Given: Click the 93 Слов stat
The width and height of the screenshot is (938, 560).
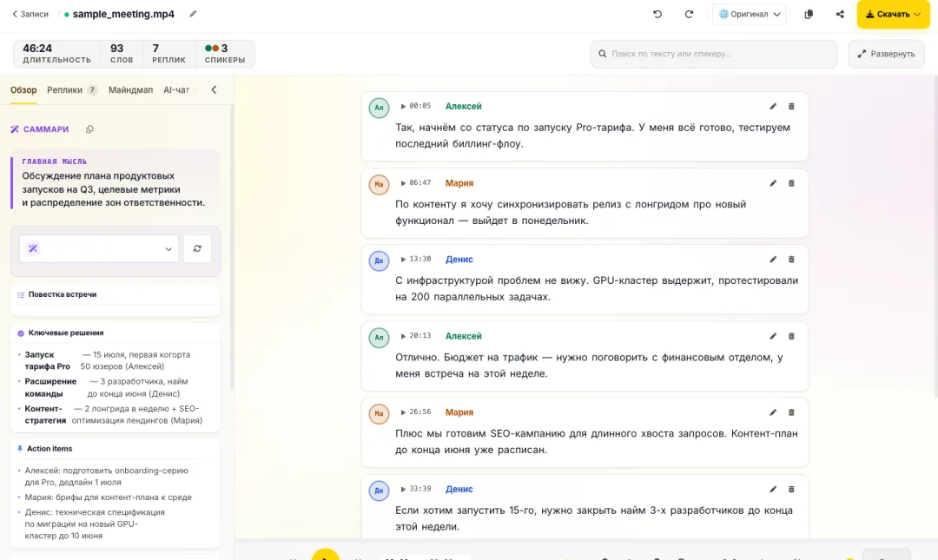Looking at the screenshot, I should pos(122,54).
